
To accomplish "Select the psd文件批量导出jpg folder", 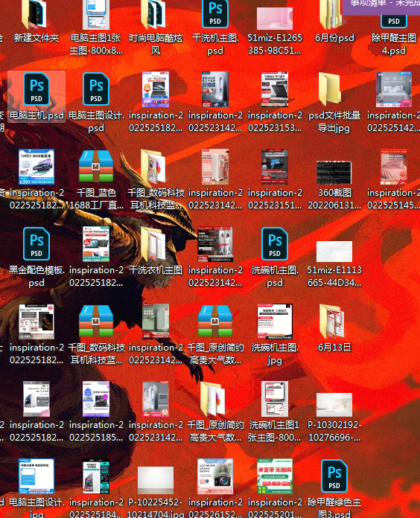I will tap(329, 89).
